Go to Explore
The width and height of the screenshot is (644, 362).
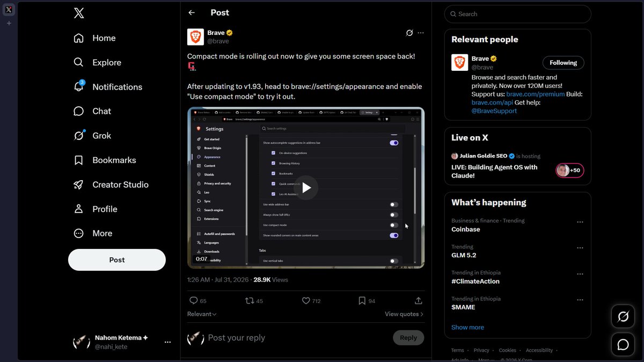click(97, 62)
